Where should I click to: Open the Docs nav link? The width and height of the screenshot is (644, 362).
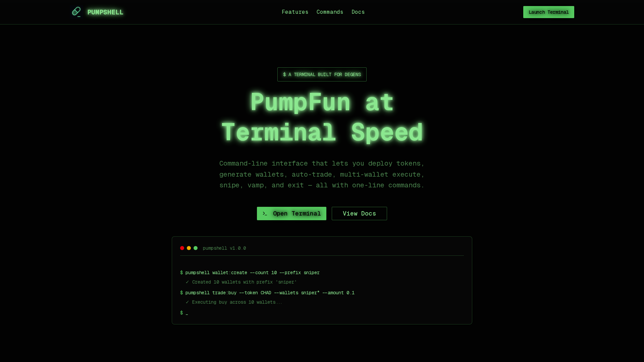pos(358,12)
